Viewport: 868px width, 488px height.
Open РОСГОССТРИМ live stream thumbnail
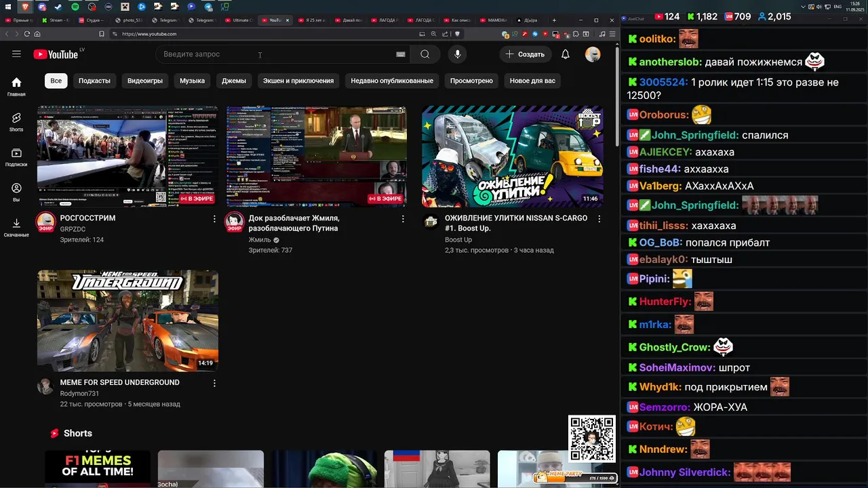pyautogui.click(x=127, y=156)
